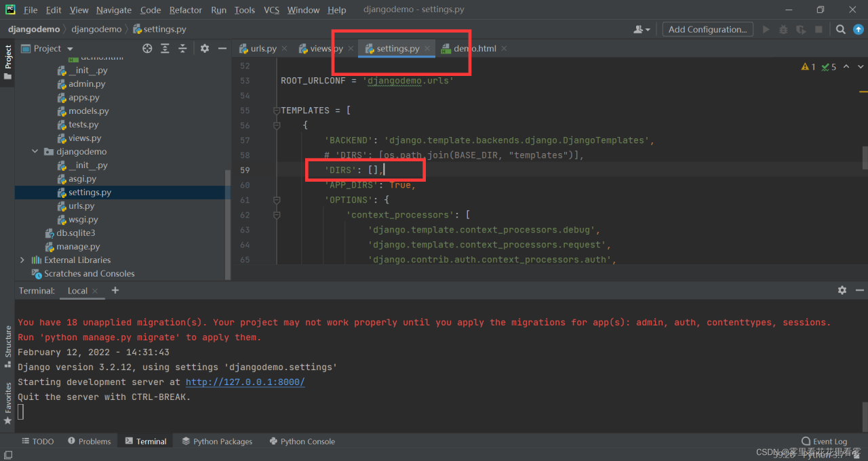Collapse the djangodemo folder in tree
The height and width of the screenshot is (461, 868).
pos(35,152)
